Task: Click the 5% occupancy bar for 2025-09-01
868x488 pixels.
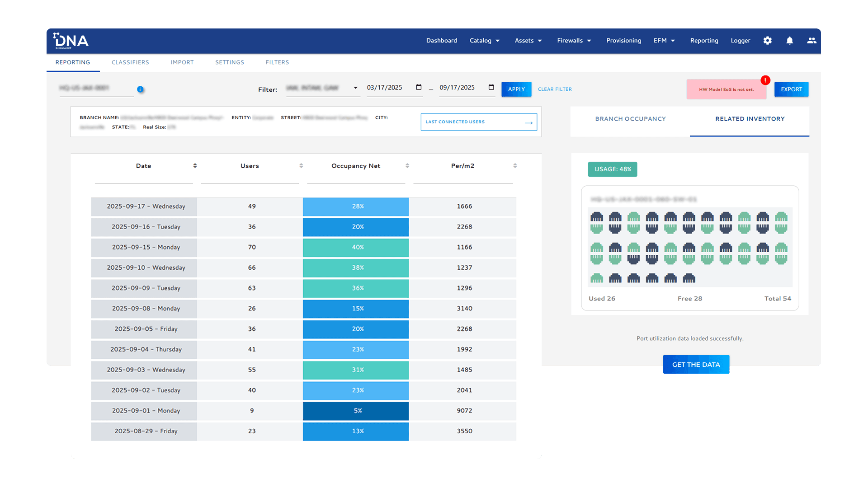Action: click(356, 411)
